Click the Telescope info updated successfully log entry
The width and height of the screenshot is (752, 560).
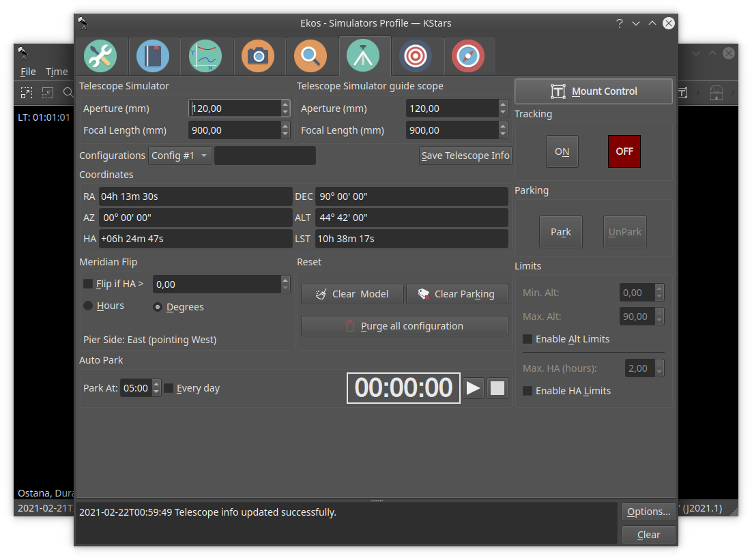coord(207,512)
